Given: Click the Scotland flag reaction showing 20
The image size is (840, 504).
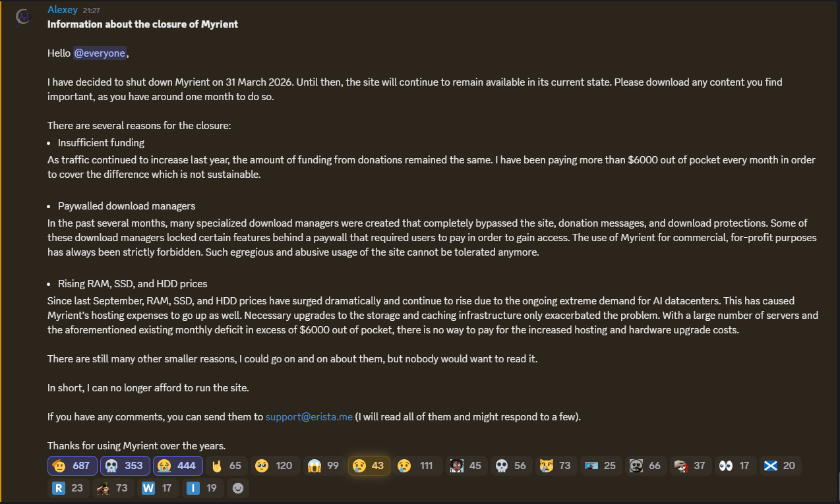Looking at the screenshot, I should (x=781, y=465).
